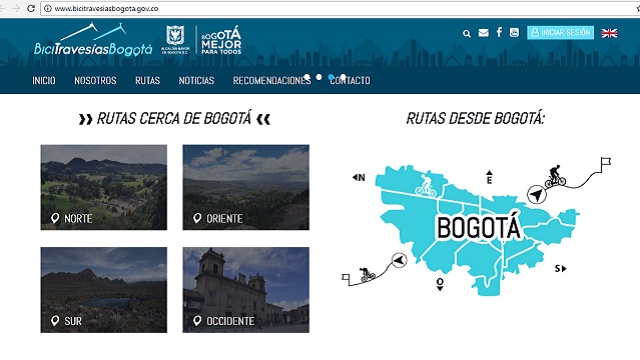
Task: Click the flag at the upper right route end
Action: coord(606,164)
